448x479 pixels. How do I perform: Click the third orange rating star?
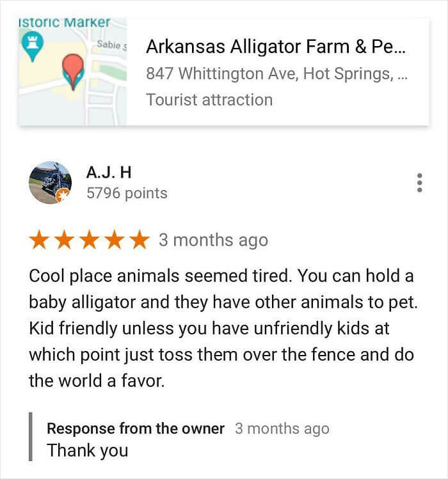90,240
